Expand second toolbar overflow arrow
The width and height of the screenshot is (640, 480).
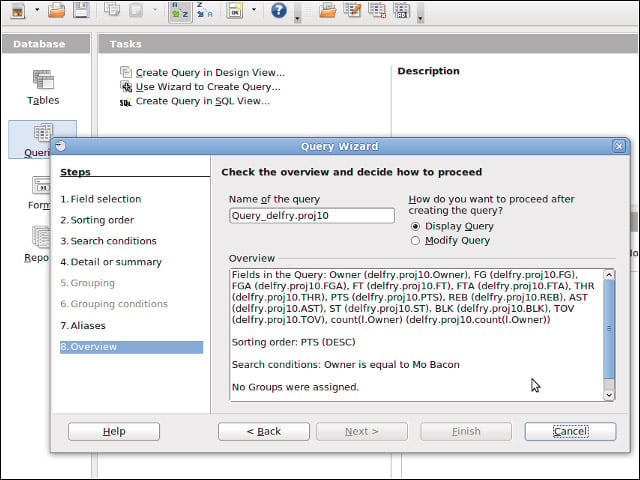[x=420, y=12]
